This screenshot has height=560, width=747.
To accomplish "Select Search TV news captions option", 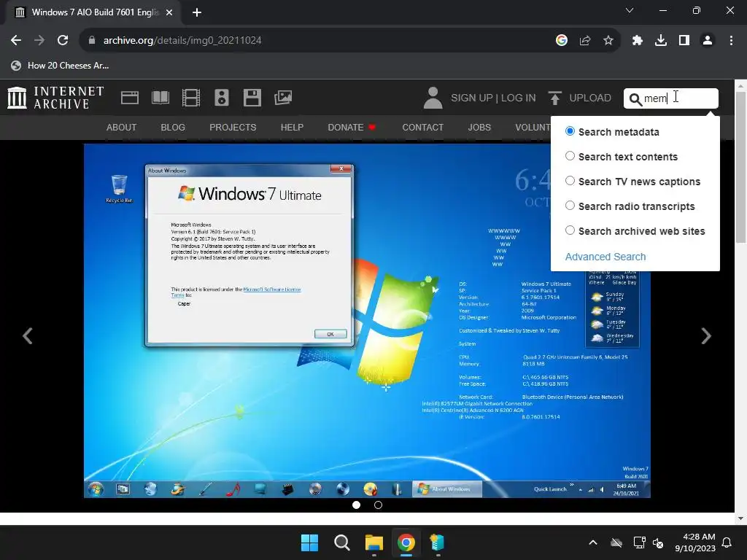I will pos(570,181).
